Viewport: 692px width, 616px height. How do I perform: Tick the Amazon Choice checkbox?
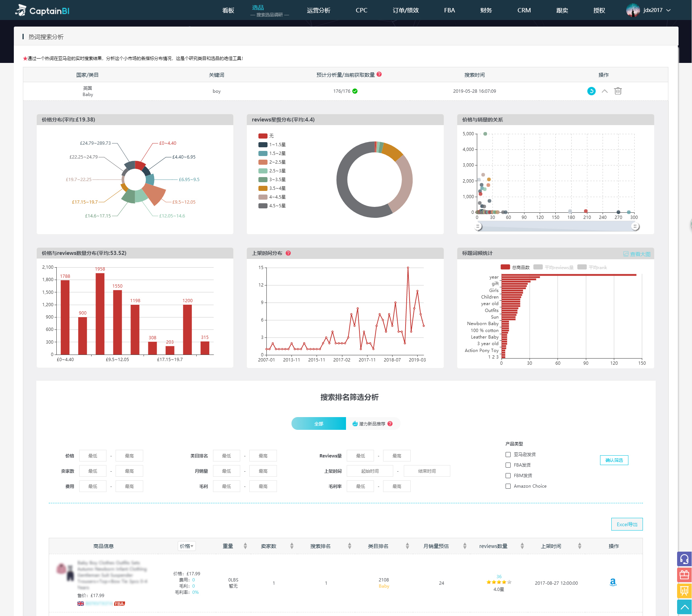[508, 486]
